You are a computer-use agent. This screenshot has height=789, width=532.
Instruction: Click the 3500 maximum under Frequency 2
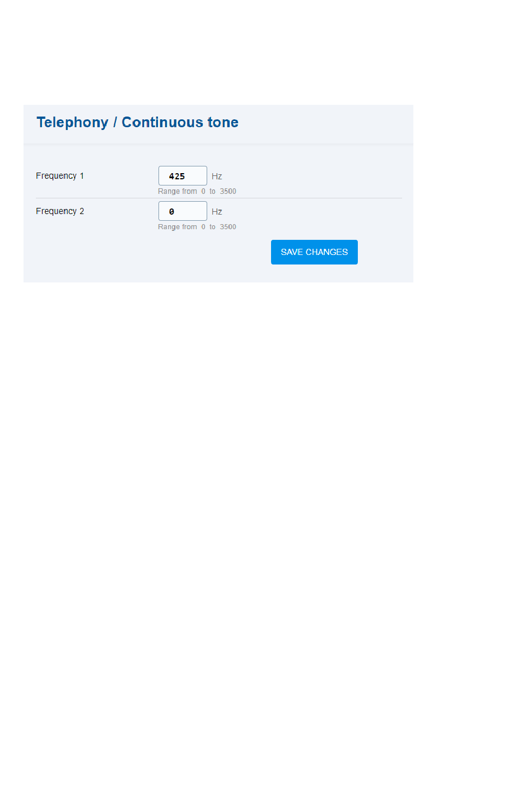[x=228, y=227]
